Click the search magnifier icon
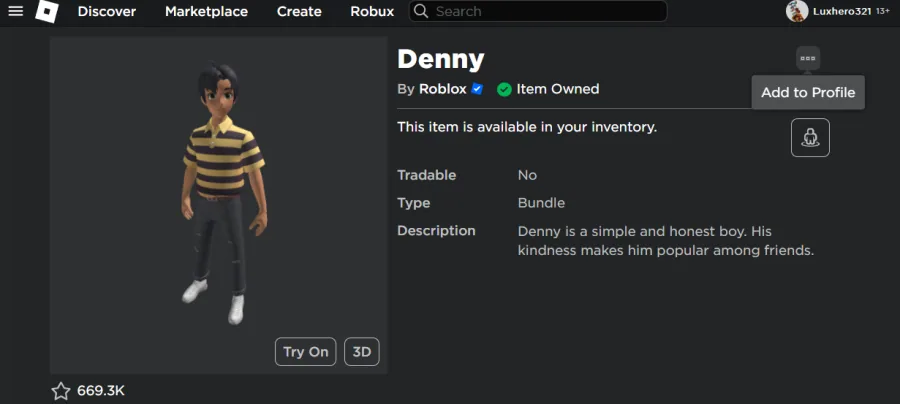Screen dimensions: 900x404 tap(421, 11)
